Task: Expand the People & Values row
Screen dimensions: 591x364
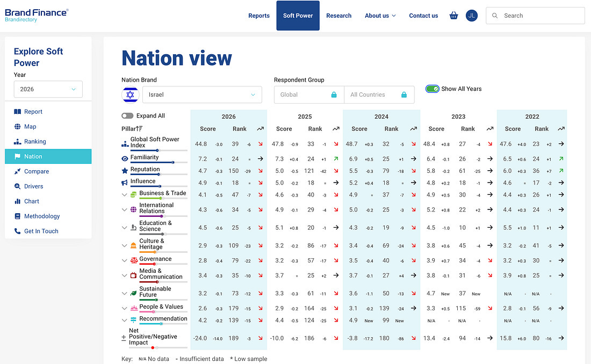Action: pos(124,308)
